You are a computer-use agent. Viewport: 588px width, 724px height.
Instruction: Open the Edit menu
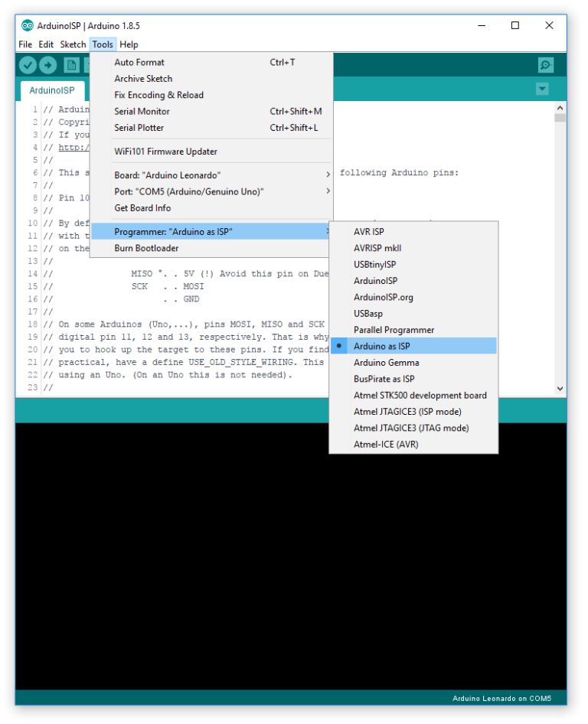pyautogui.click(x=46, y=44)
